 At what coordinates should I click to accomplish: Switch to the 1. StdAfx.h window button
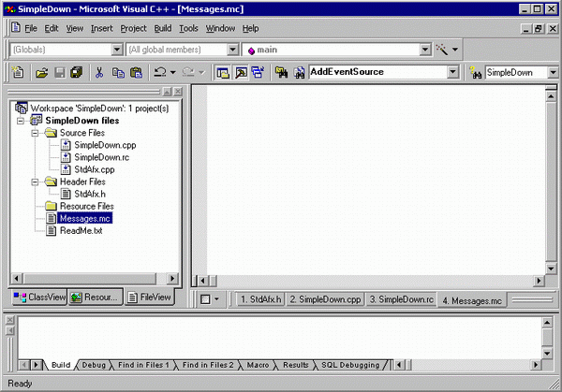click(260, 299)
